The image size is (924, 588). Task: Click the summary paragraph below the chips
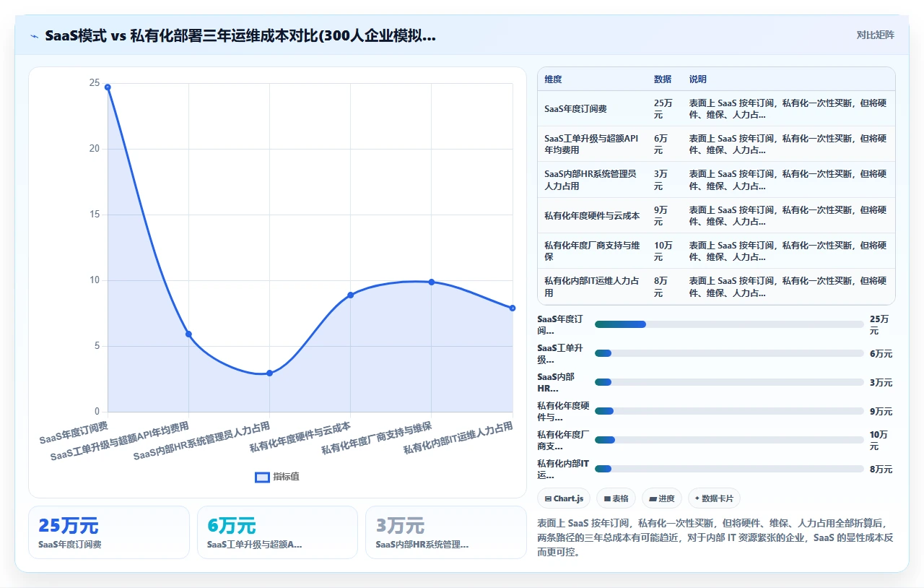pos(715,537)
